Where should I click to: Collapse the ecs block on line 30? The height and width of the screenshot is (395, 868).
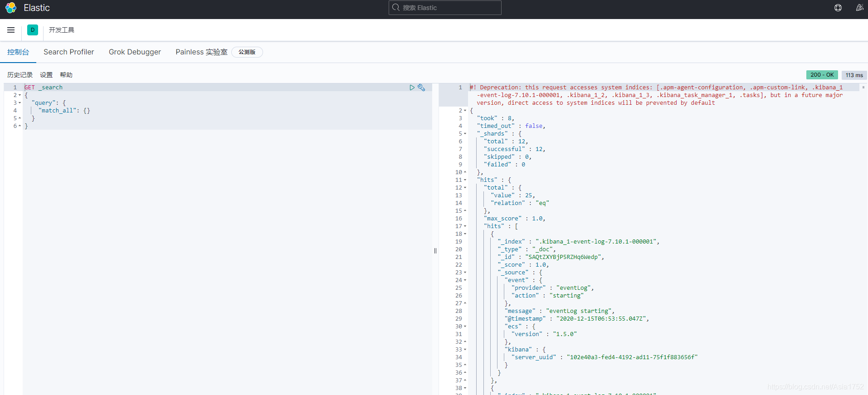point(465,327)
